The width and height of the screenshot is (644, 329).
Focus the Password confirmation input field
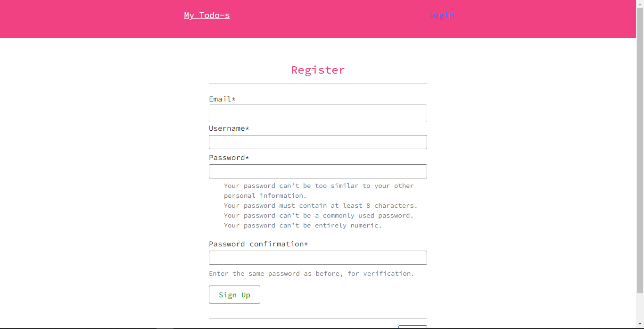[318, 258]
